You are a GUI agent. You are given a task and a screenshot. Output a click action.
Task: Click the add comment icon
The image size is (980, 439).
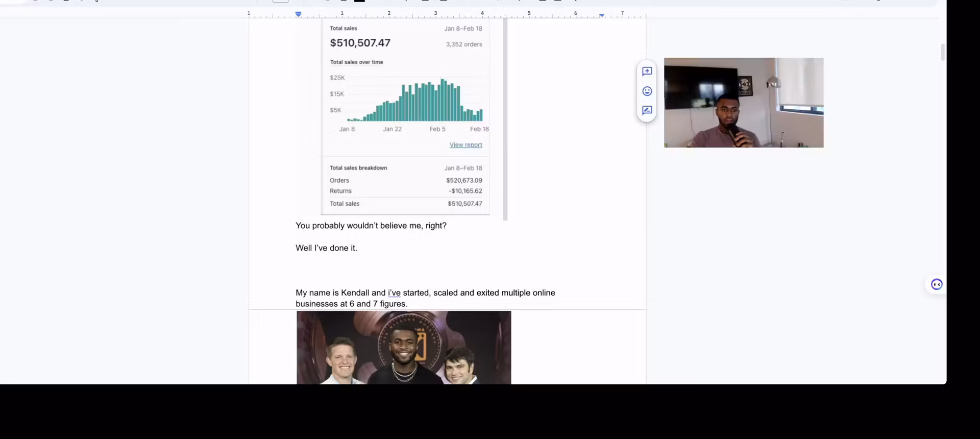pyautogui.click(x=647, y=72)
